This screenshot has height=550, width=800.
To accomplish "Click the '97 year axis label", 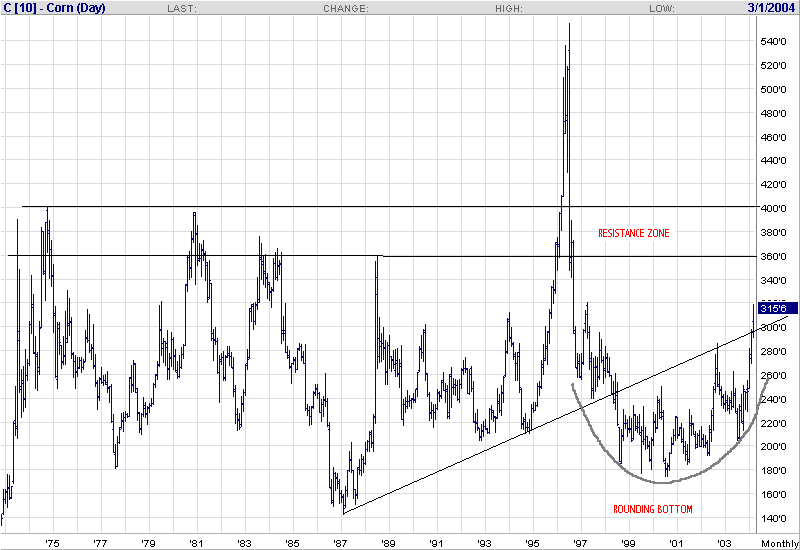I will pos(580,543).
